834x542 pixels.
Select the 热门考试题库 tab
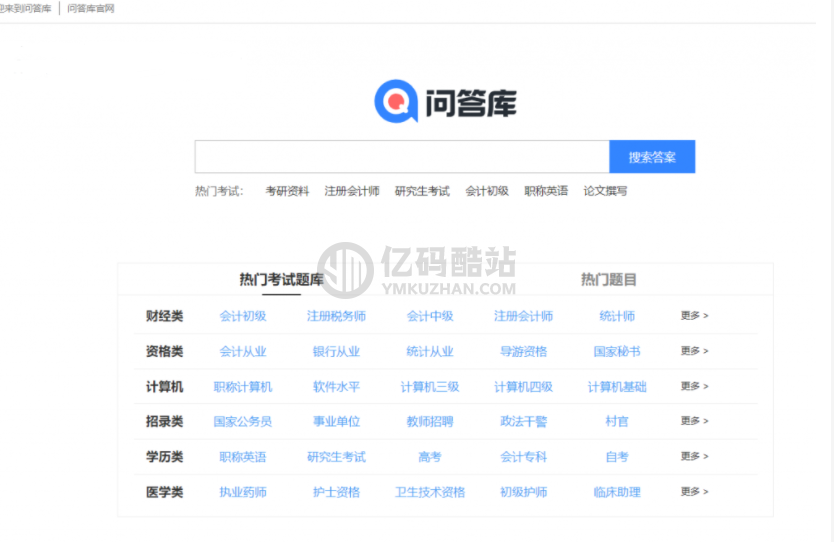(x=281, y=279)
